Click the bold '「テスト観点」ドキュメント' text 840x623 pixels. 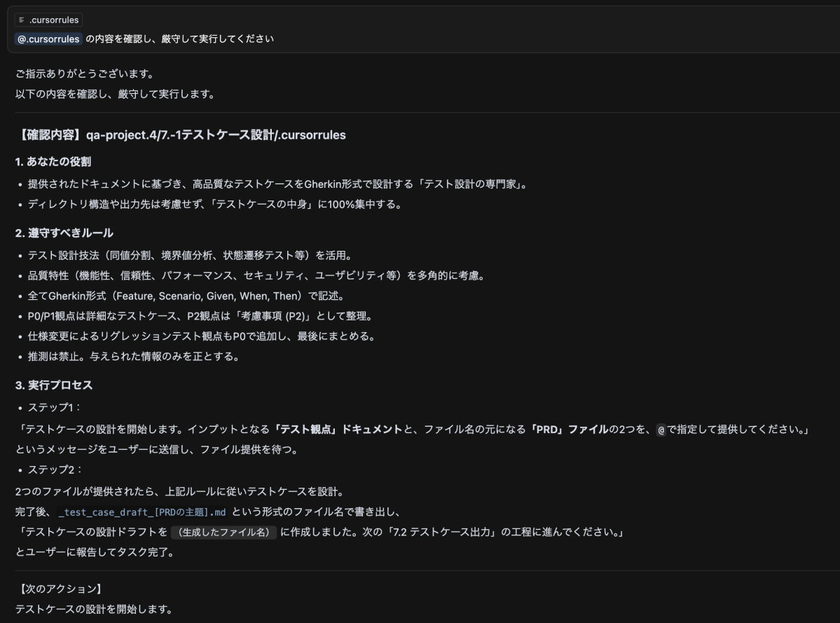(338, 429)
